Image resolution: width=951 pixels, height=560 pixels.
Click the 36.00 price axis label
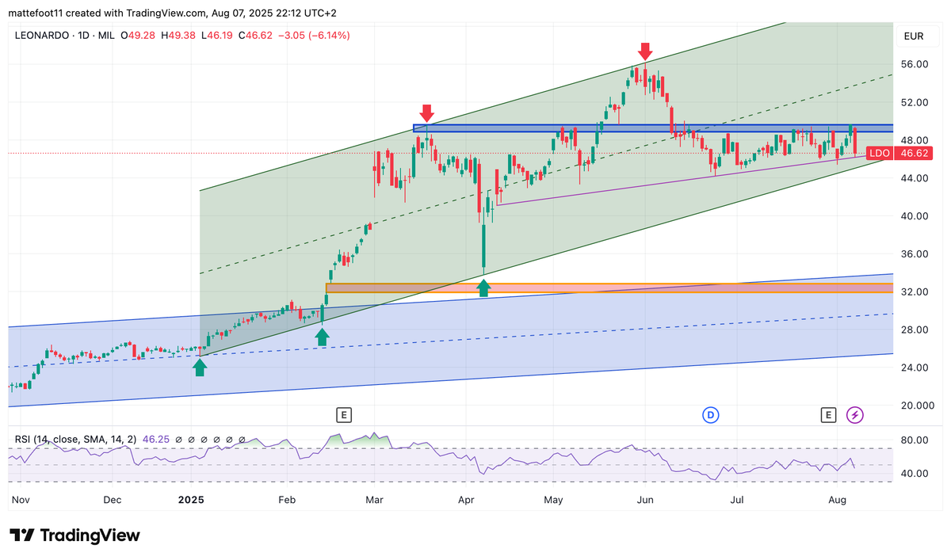(x=913, y=253)
